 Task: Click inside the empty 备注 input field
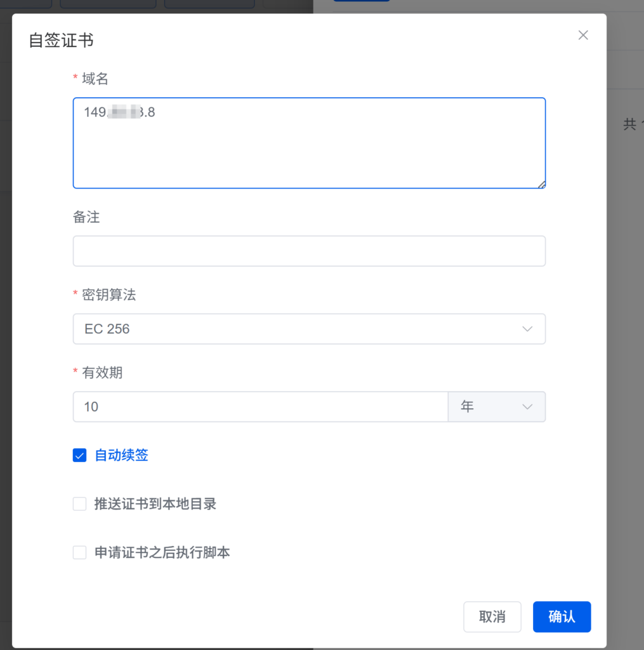click(x=309, y=251)
